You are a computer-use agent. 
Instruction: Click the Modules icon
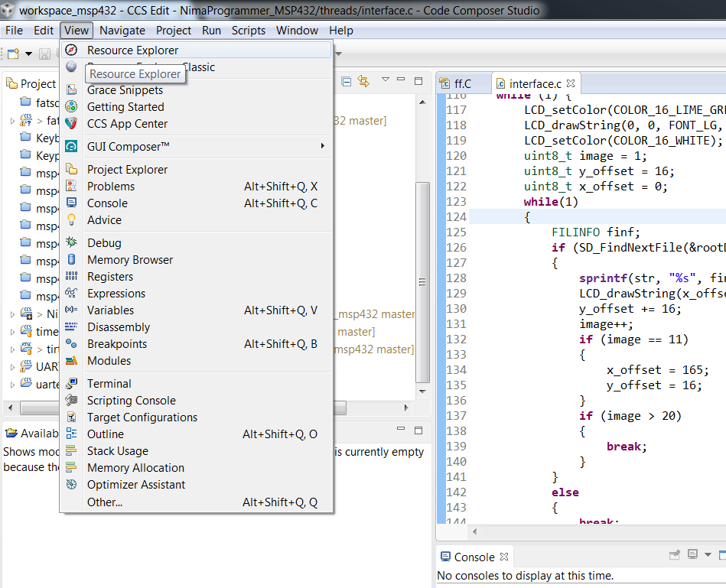tap(71, 360)
